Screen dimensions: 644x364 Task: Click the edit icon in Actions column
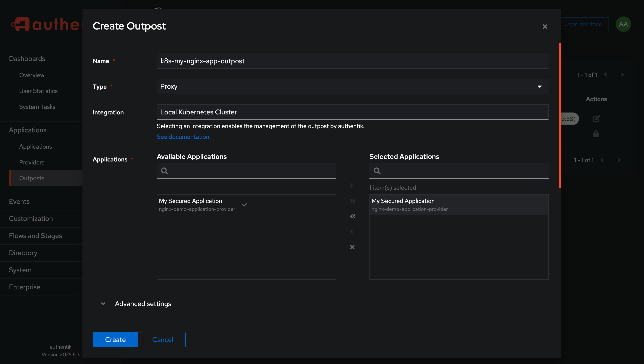(x=596, y=118)
